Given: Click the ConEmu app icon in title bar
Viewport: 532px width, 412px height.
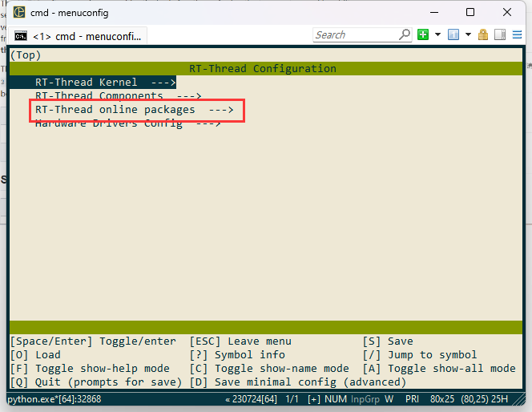Looking at the screenshot, I should coord(19,12).
